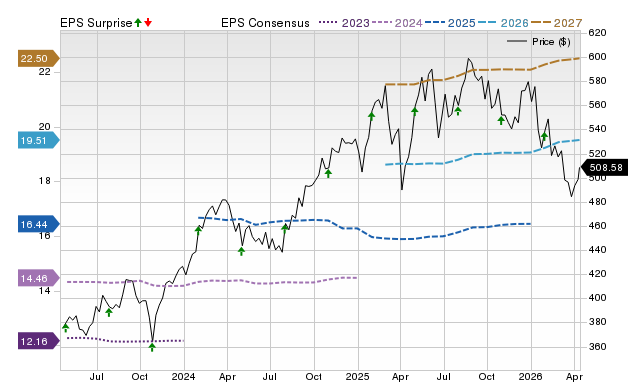Click the last Apr label on the time axis
This screenshot has width=640, height=382.
574,376
